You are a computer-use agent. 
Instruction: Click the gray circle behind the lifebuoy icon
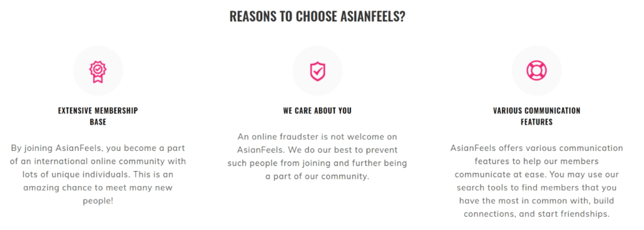(x=536, y=70)
